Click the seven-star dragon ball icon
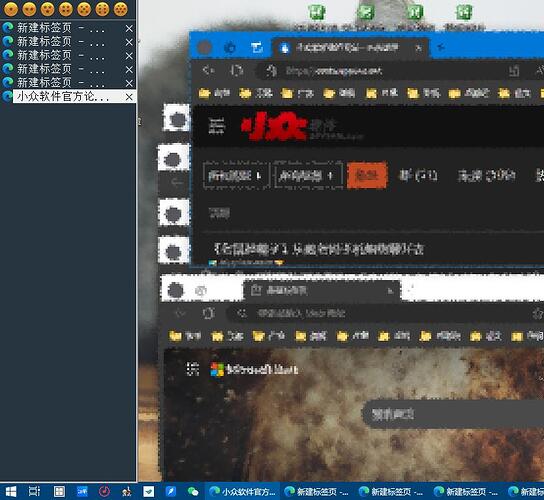The height and width of the screenshot is (500, 544). [120, 9]
